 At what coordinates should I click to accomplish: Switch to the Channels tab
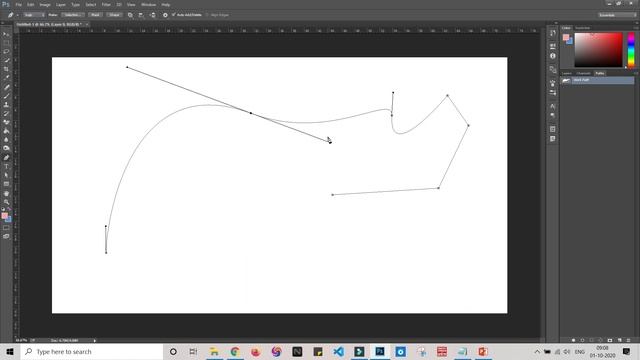click(x=583, y=73)
